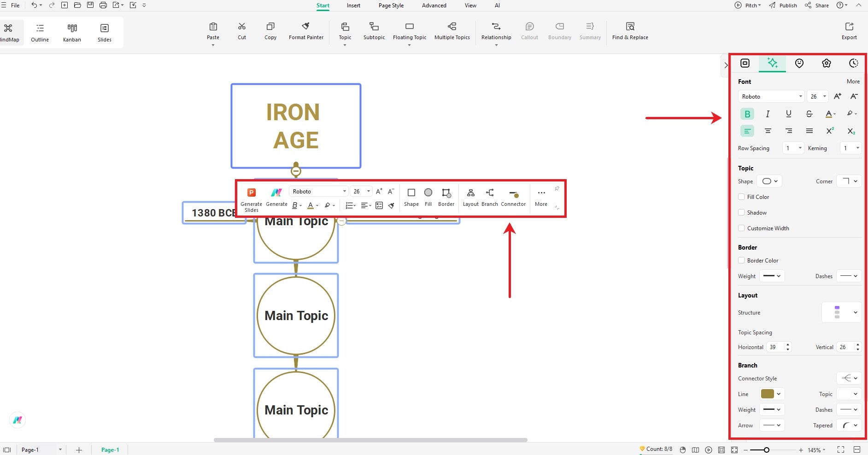Click the Export icon

(849, 27)
